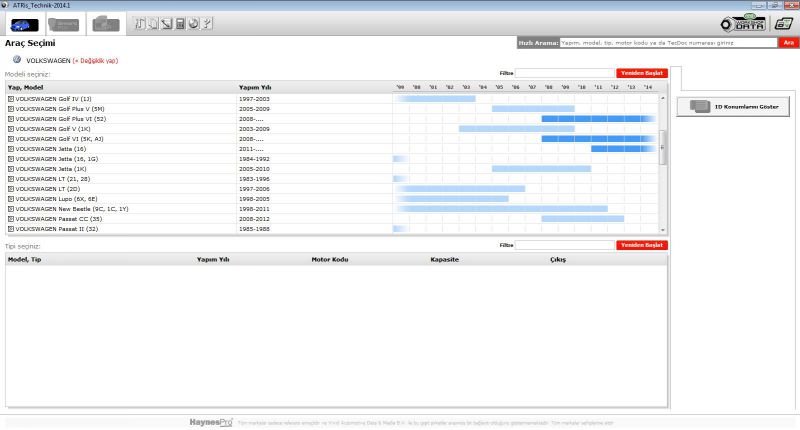Click the icon beside Lupo (6X, 6E) row
The height and width of the screenshot is (430, 800).
click(x=11, y=199)
